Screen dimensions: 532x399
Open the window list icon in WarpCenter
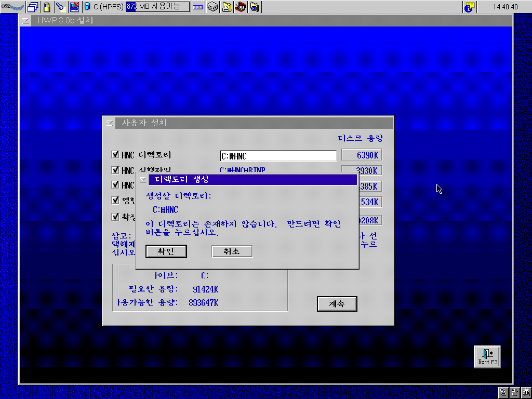pyautogui.click(x=33, y=7)
